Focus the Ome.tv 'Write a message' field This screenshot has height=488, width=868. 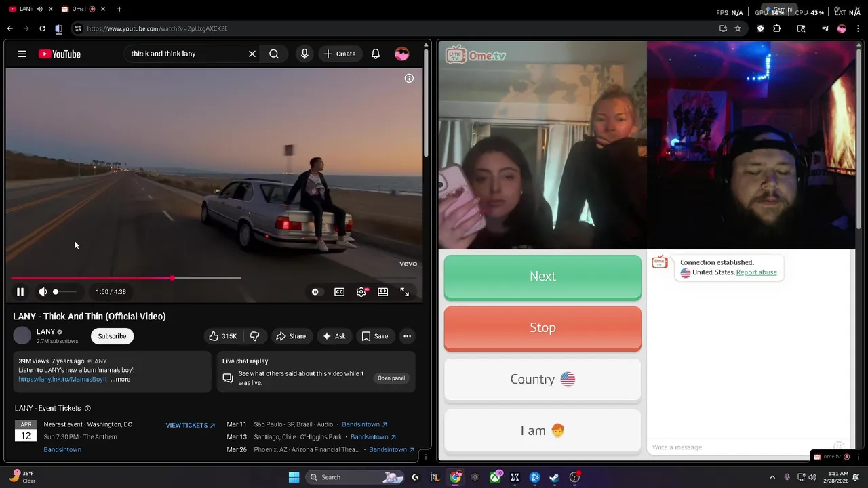[x=739, y=447]
